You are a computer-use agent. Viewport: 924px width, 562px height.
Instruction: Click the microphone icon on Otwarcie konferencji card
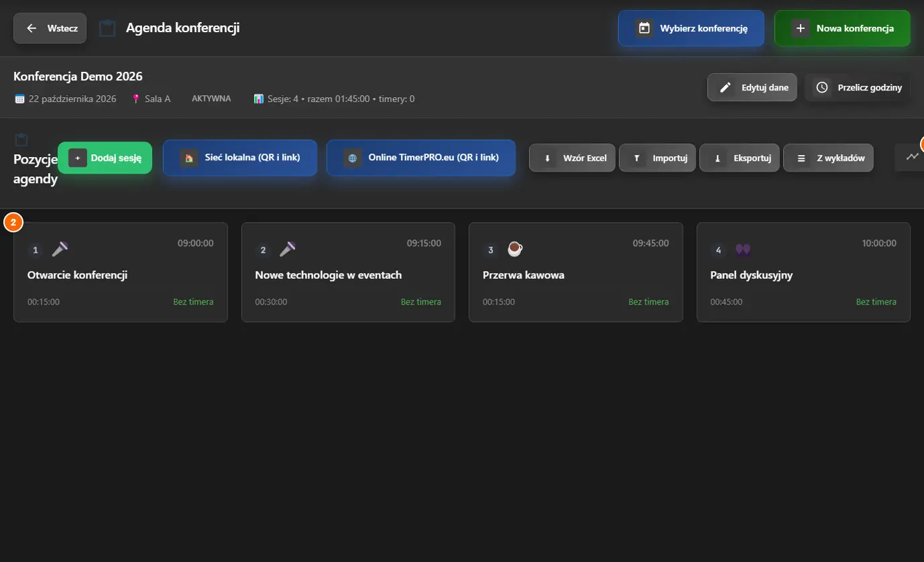(x=60, y=249)
